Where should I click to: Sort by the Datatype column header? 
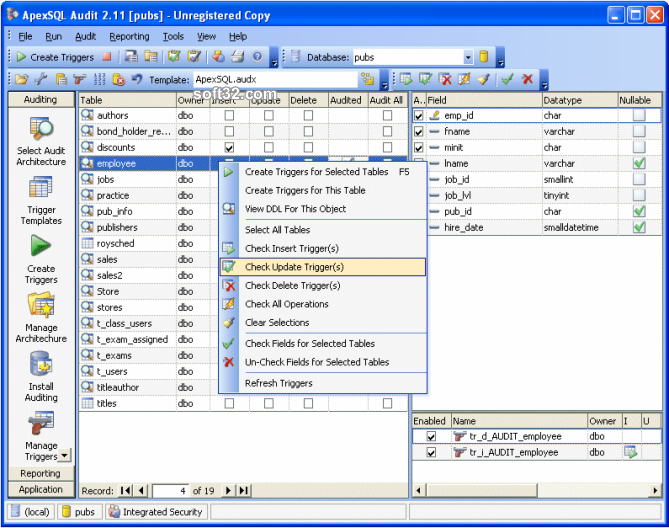[x=579, y=100]
